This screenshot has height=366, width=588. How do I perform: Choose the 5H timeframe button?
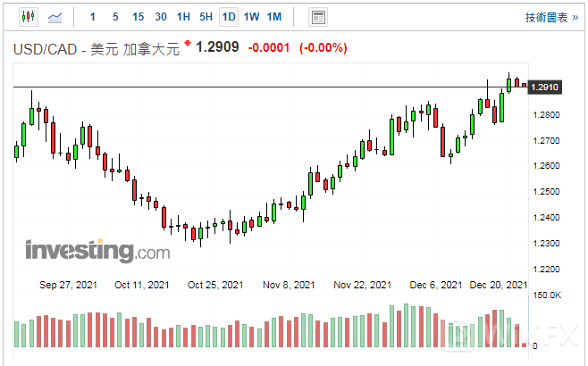206,17
